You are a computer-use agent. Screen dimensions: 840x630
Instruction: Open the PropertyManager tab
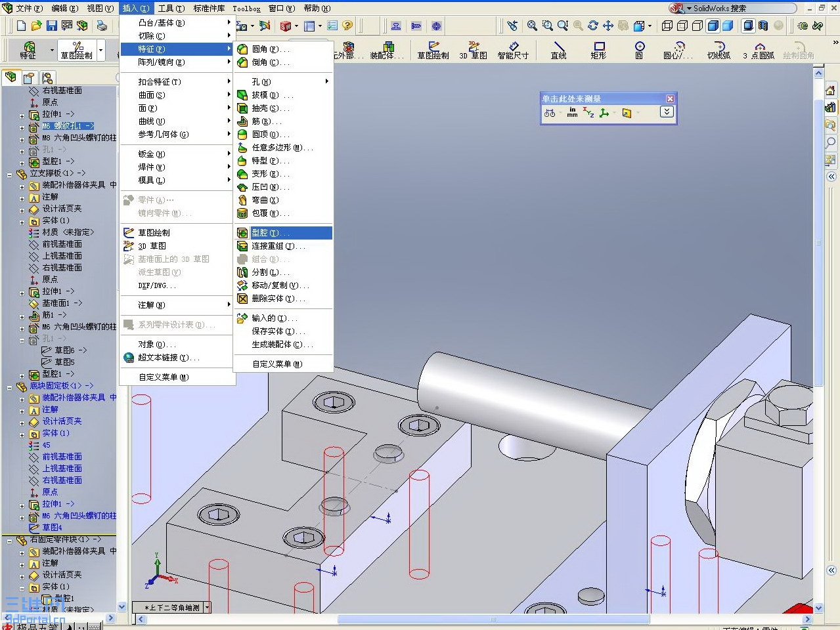pos(29,77)
